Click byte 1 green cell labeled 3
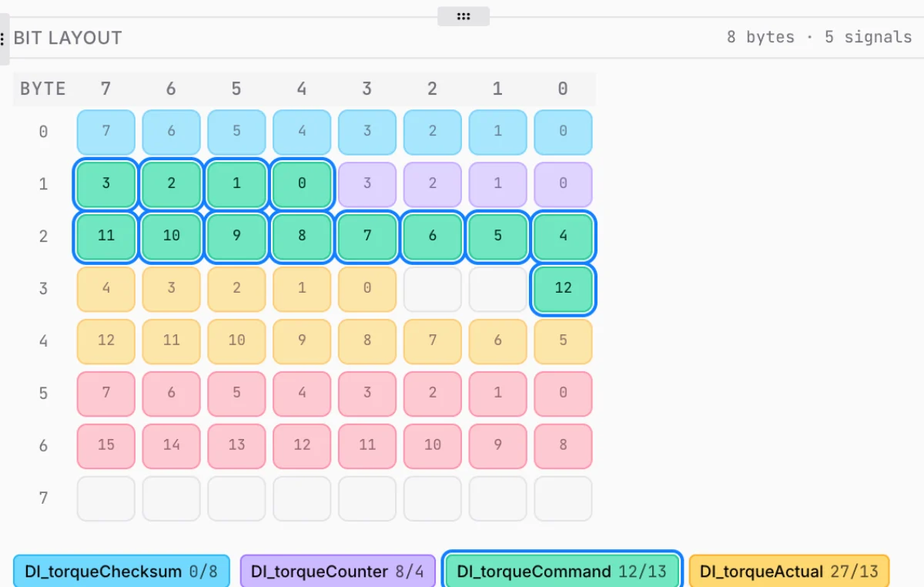 106,183
